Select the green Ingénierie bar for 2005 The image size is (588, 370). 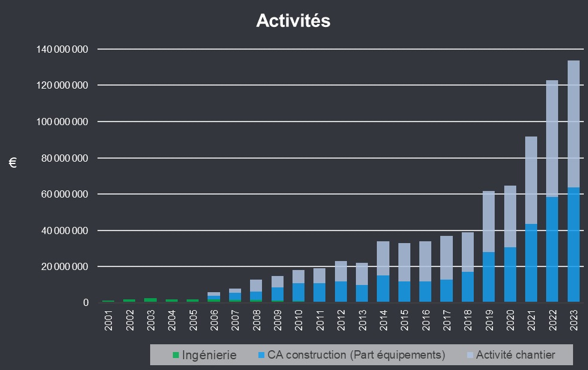pos(193,301)
